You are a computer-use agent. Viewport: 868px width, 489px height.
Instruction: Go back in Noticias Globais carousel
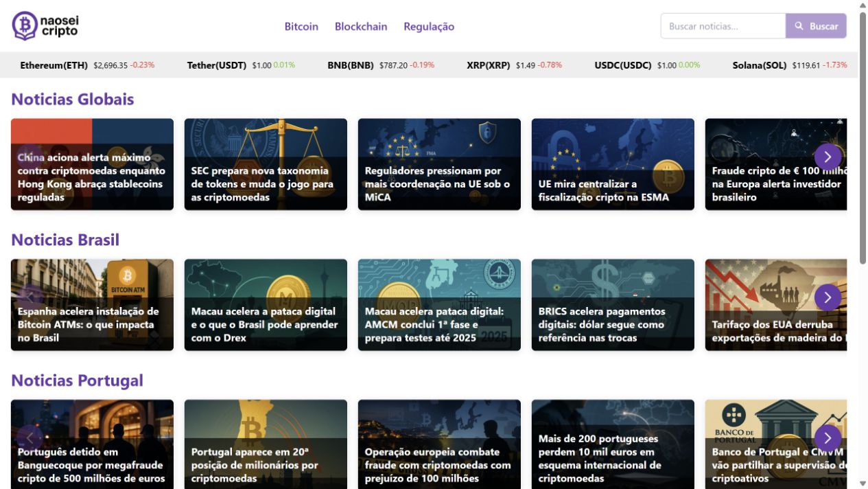(30, 157)
